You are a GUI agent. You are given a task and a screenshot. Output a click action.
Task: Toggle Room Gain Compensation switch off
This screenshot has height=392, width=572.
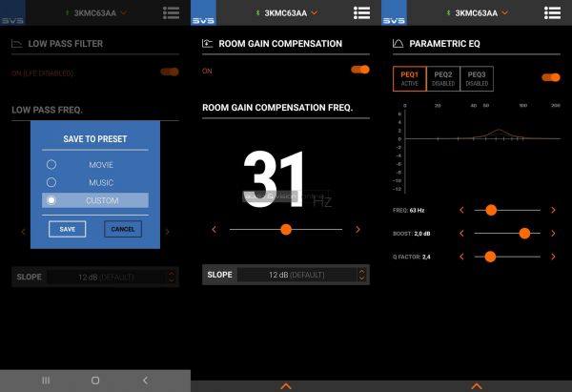coord(359,70)
